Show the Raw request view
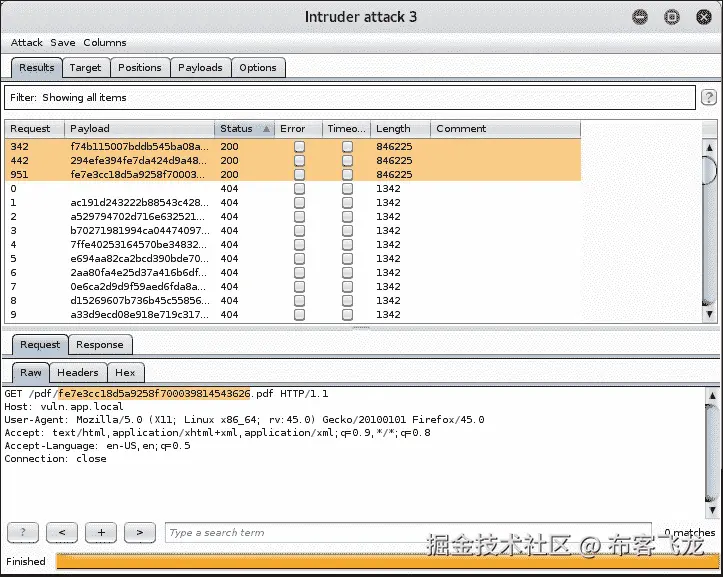The image size is (723, 577). 30,373
